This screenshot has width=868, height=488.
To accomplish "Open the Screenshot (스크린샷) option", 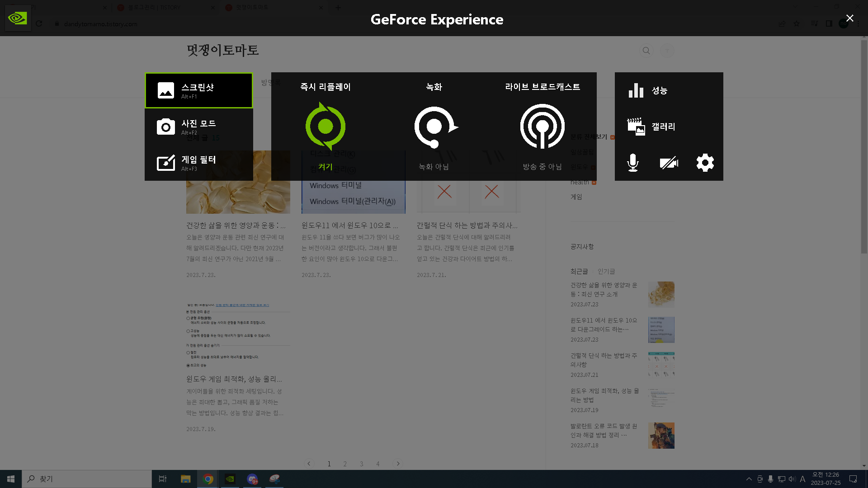I will click(198, 90).
